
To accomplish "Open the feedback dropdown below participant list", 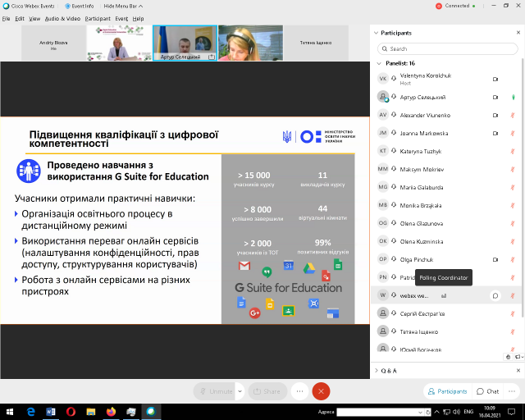I will pyautogui.click(x=519, y=357).
